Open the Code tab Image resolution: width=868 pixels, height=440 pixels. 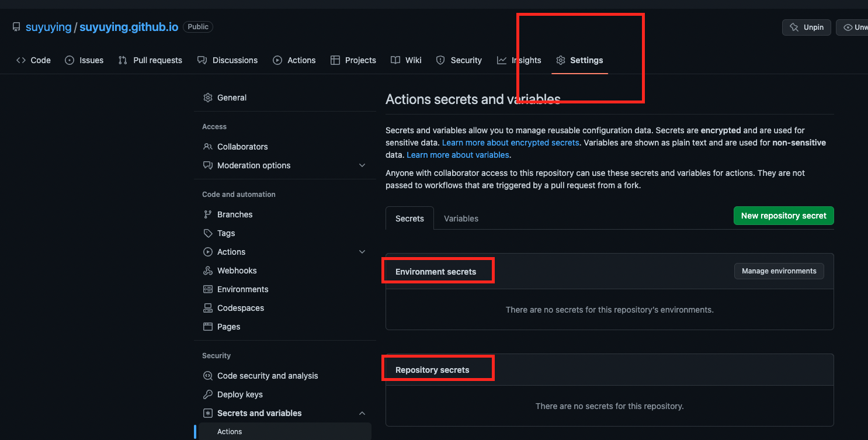click(33, 60)
